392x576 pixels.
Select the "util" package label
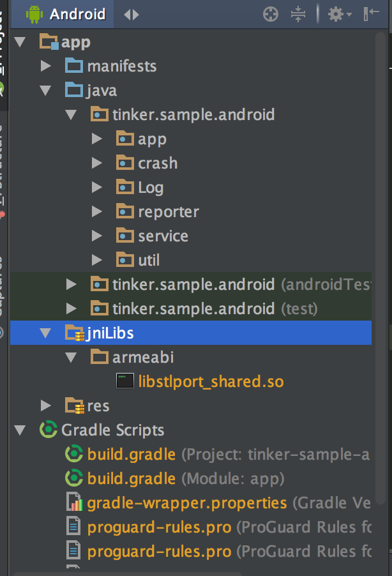[149, 260]
